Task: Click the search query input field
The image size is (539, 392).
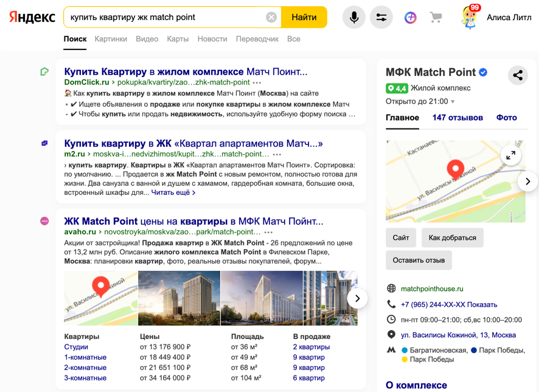Action: point(164,18)
